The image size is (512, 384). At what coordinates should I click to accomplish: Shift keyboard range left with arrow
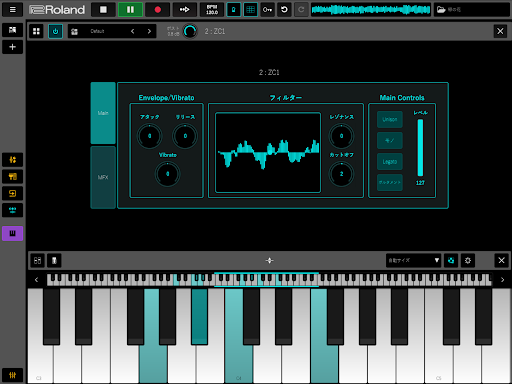coord(36,280)
